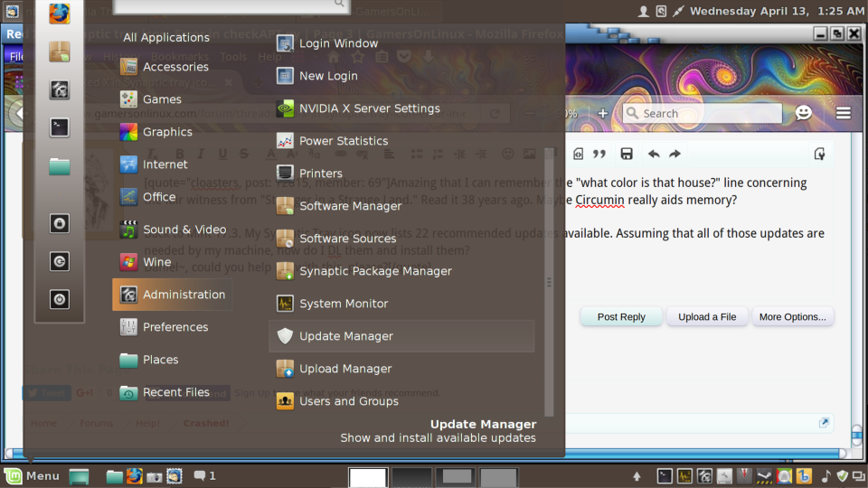Viewport: 868px width, 488px height.
Task: Click the Firefox zoom in plus button
Action: [603, 114]
